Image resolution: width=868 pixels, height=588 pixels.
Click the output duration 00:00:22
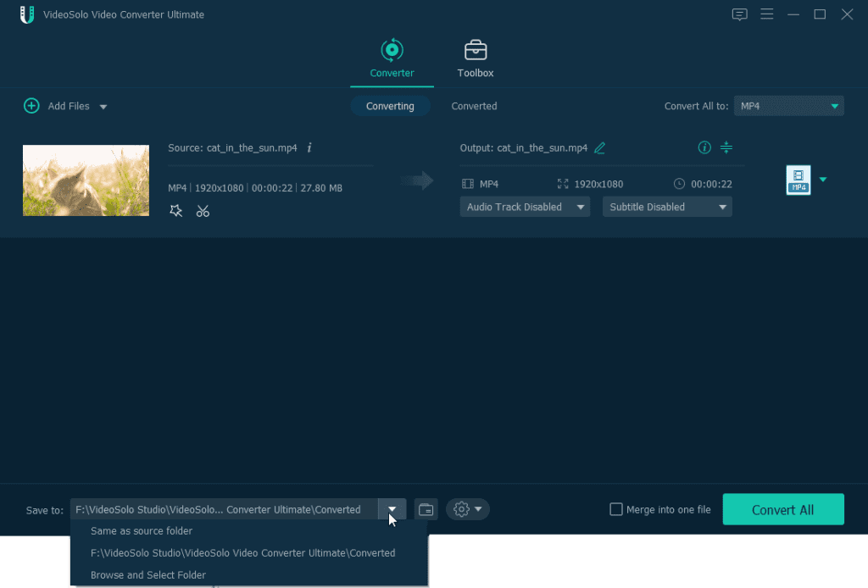coord(711,184)
